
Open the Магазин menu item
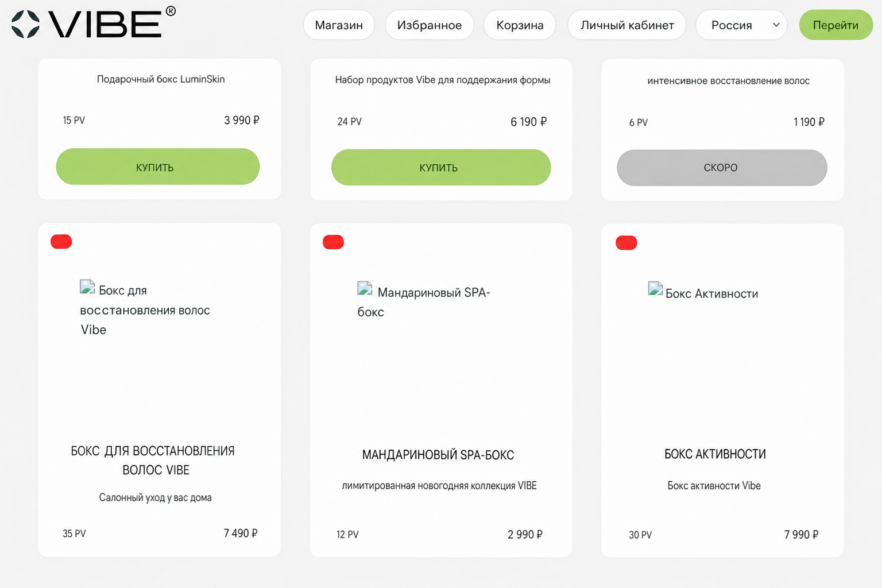click(x=339, y=25)
